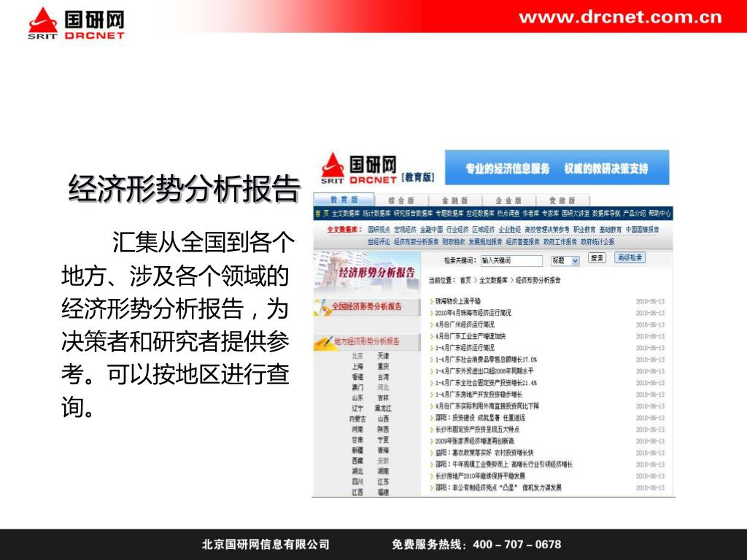This screenshot has width=747, height=560.
Task: Open the 宏观经济 sub-database link
Action: click(x=405, y=230)
